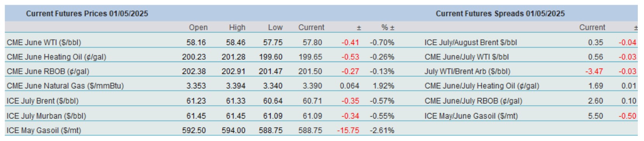Select the Low column header

click(275, 28)
